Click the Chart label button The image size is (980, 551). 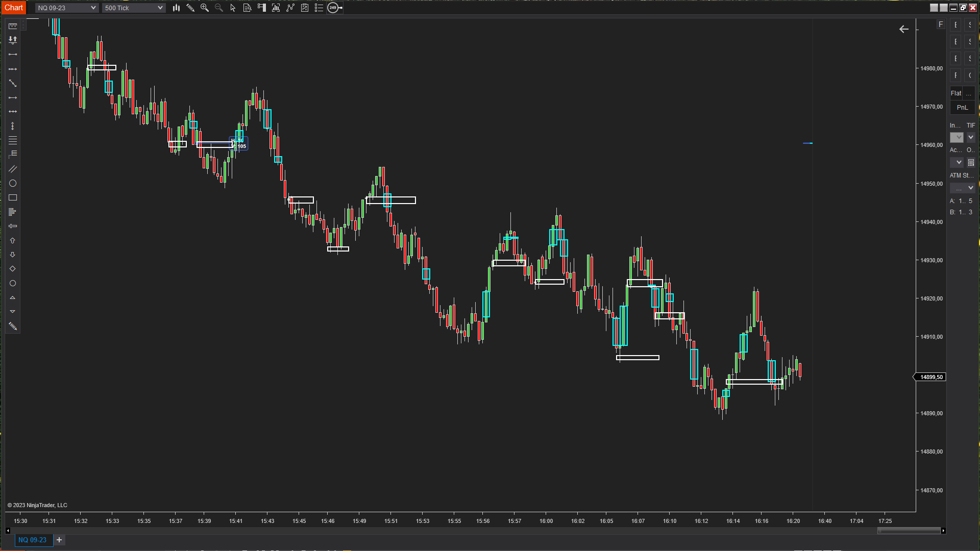[x=14, y=8]
